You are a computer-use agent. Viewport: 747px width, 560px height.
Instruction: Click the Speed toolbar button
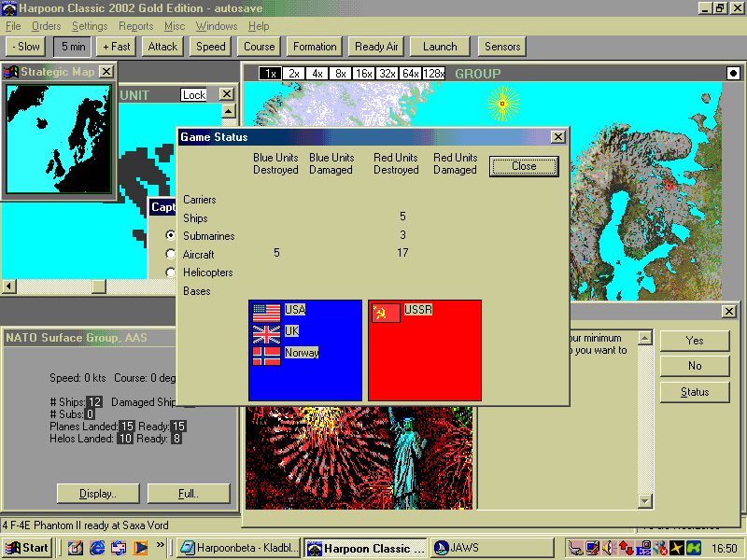(x=211, y=47)
